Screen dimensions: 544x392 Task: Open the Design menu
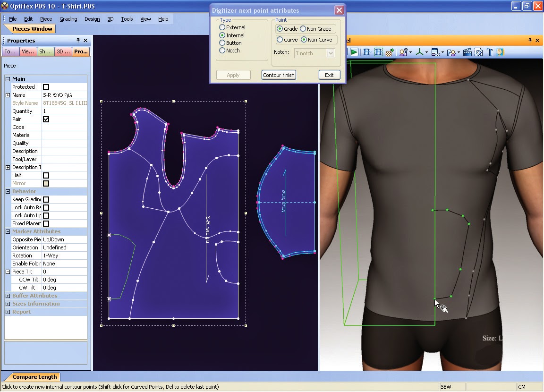[92, 19]
